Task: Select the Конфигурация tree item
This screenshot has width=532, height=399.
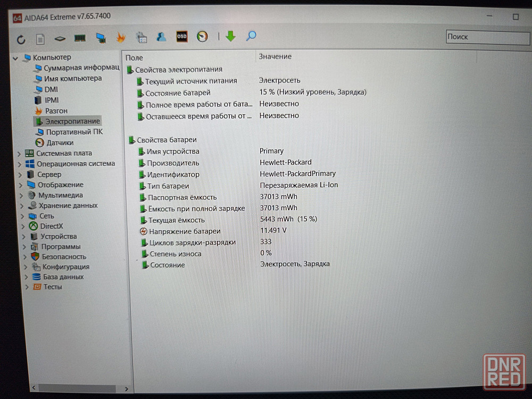Action: click(x=61, y=267)
